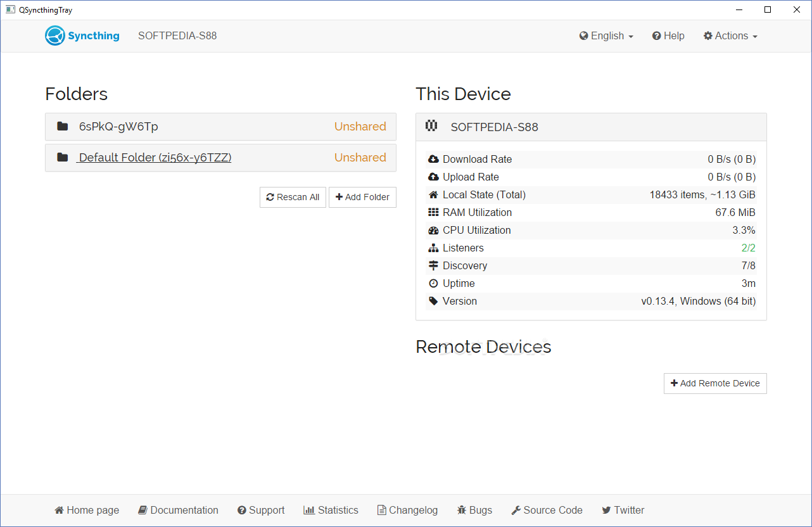The height and width of the screenshot is (527, 812).
Task: Click the Folders heading
Action: [77, 94]
